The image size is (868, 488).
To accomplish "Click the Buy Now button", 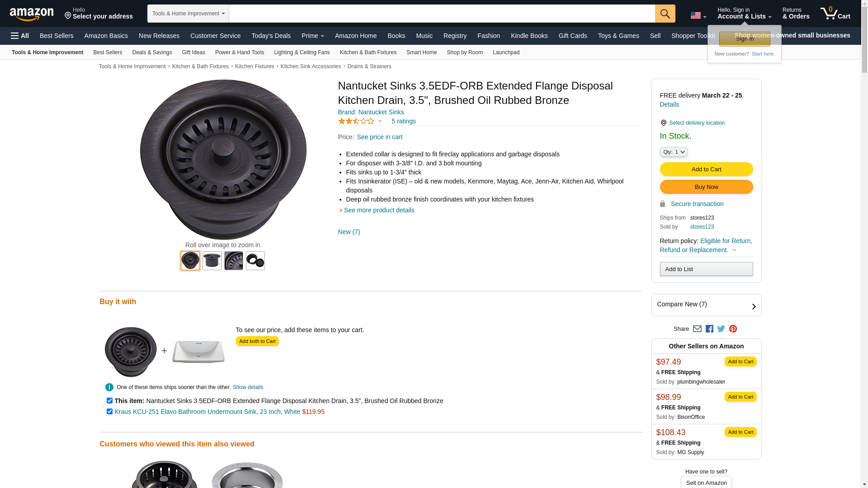I will (706, 187).
